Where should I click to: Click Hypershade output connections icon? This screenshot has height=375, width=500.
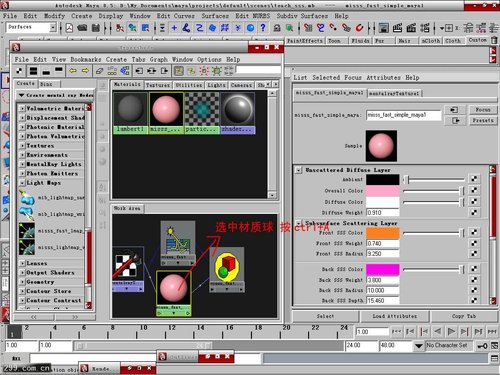(x=164, y=71)
